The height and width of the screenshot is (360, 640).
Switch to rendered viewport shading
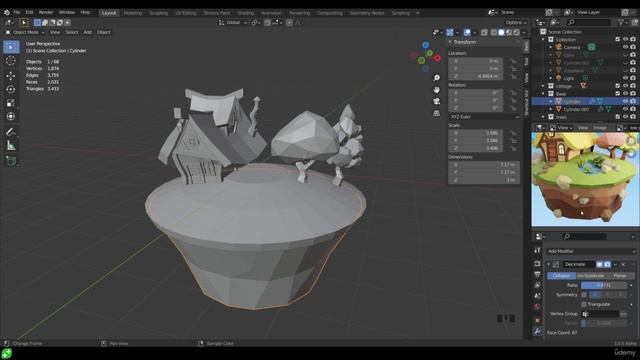pos(517,32)
